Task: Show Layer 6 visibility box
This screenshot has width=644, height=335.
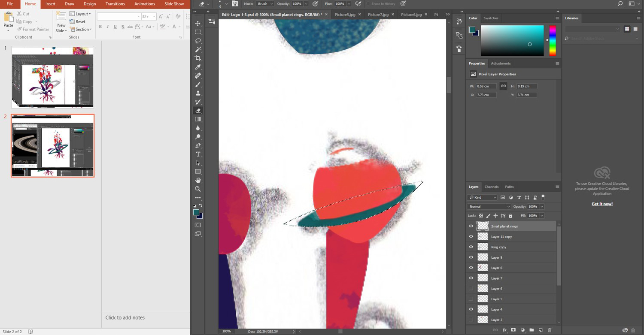Action: tap(471, 289)
